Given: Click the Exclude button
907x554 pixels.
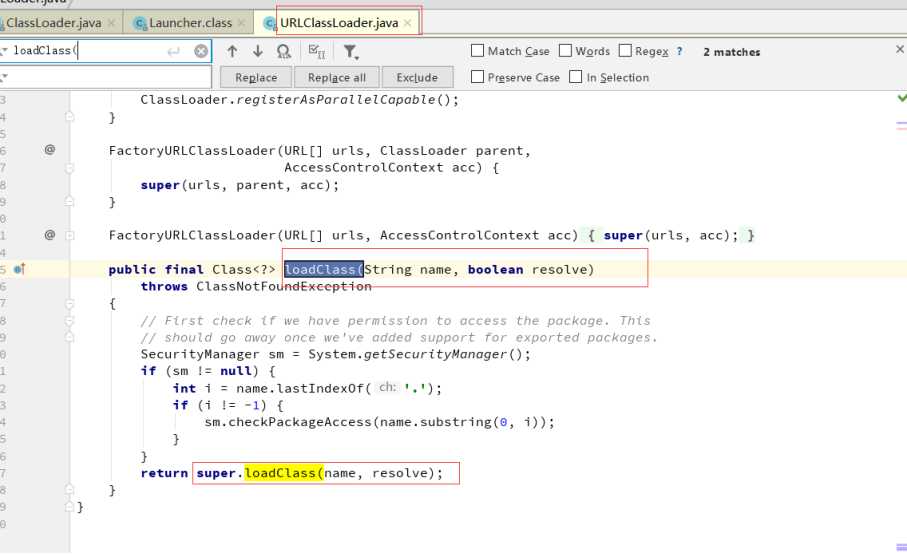Looking at the screenshot, I should click(x=416, y=77).
